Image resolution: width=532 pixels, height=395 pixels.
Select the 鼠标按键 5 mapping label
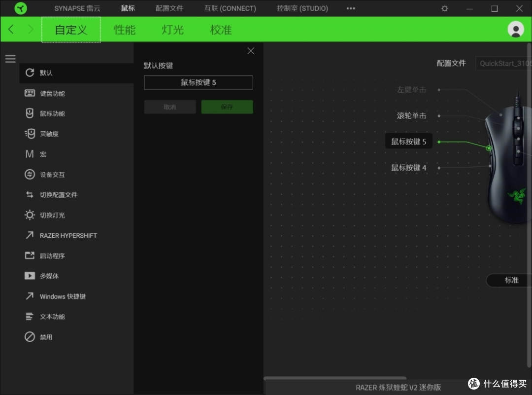[x=409, y=142]
